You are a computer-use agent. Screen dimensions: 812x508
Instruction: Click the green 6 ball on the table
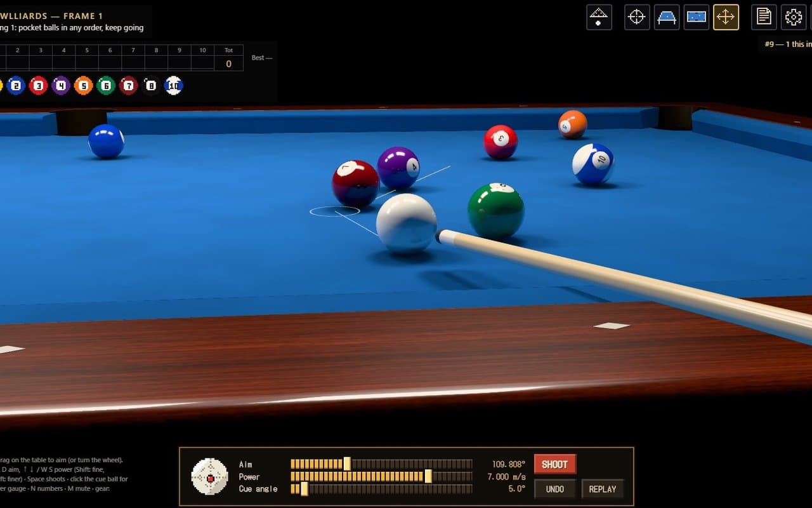point(496,211)
